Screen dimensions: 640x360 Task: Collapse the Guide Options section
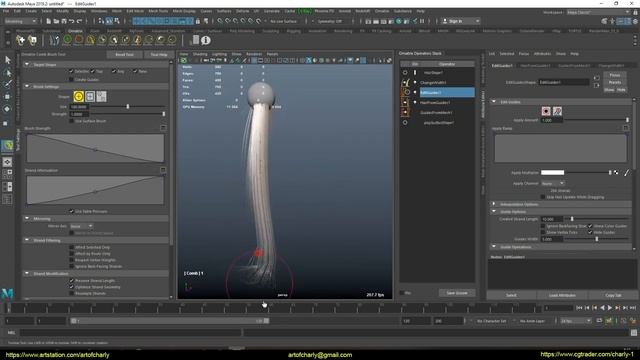click(494, 211)
